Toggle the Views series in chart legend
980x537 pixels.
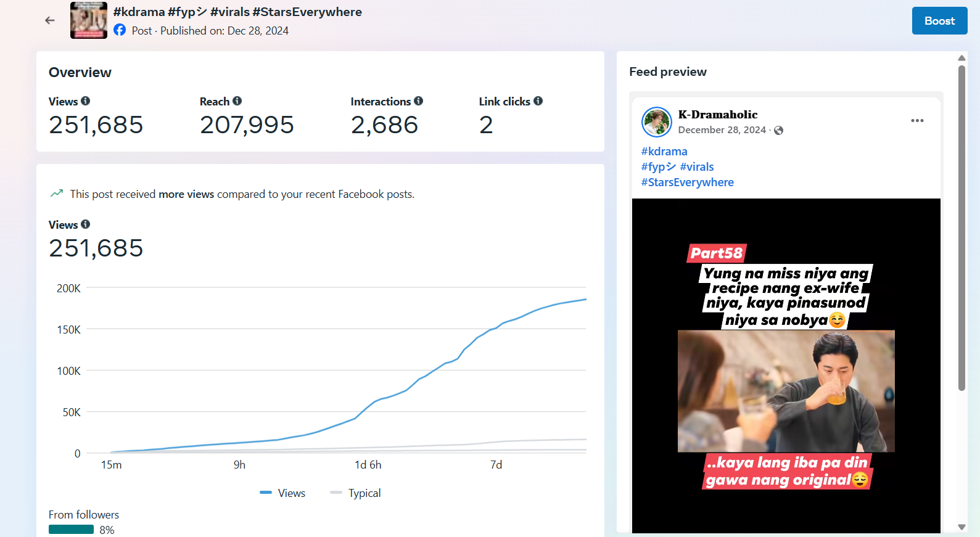(x=283, y=493)
